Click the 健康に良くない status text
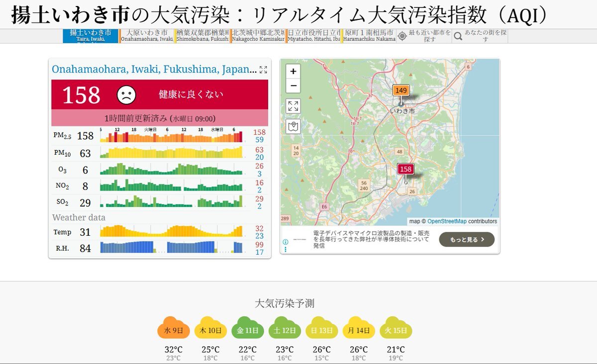The height and width of the screenshot is (364, 597). 191,94
